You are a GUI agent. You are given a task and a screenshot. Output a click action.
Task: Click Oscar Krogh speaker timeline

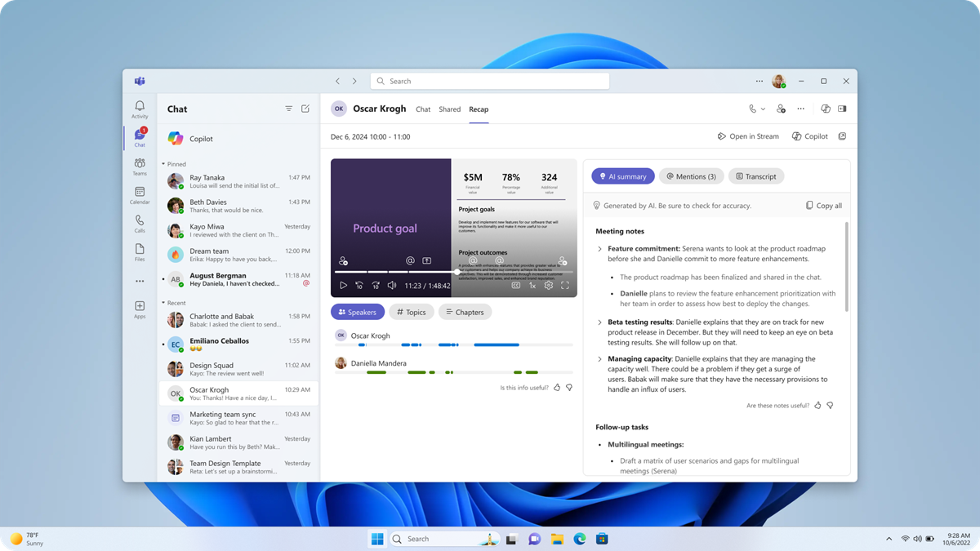453,345
